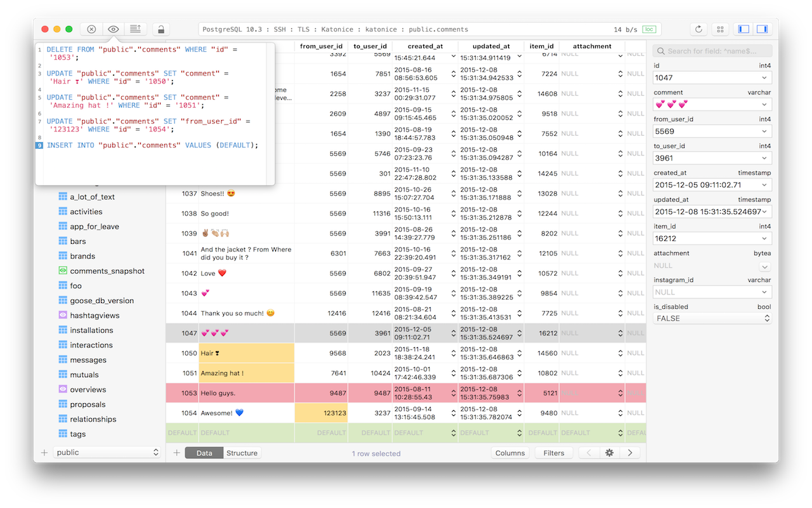Add a new item with the sidebar plus icon
Viewport: 812px width, 508px height.
click(x=43, y=452)
